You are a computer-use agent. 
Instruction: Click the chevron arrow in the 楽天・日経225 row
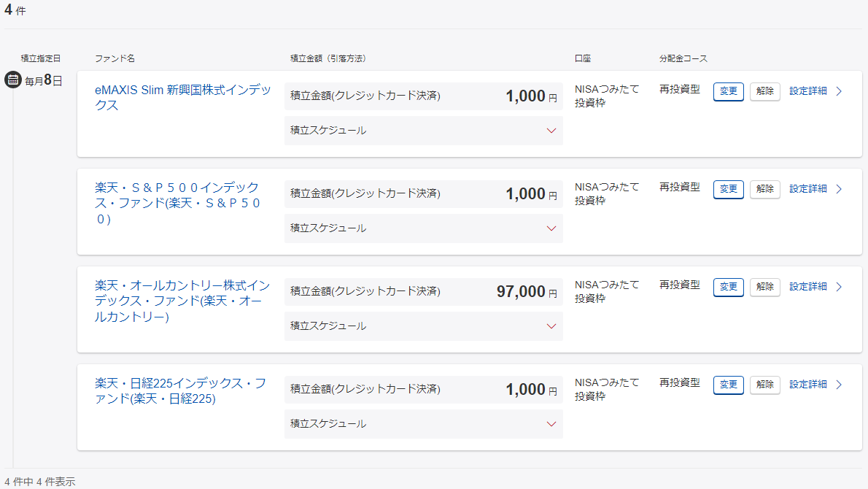(839, 385)
